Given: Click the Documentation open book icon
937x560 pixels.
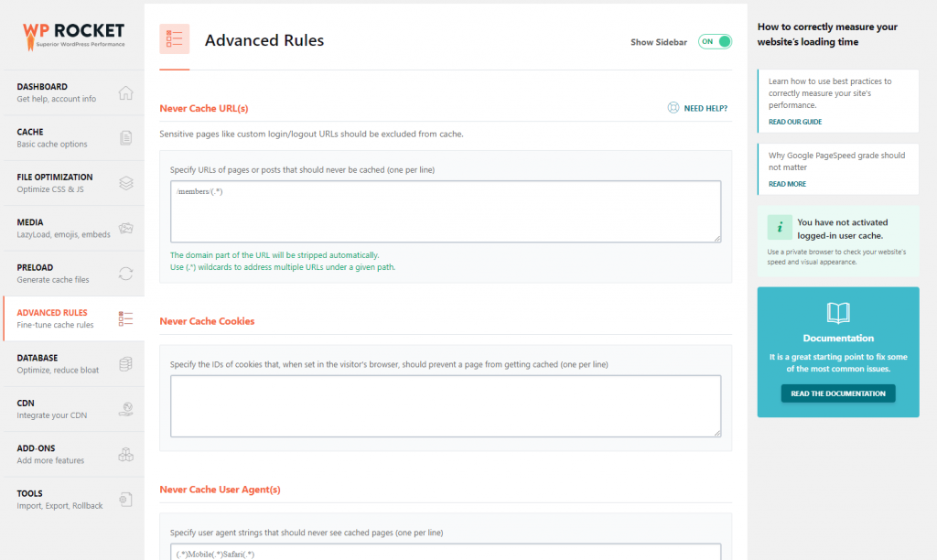Looking at the screenshot, I should point(838,313).
